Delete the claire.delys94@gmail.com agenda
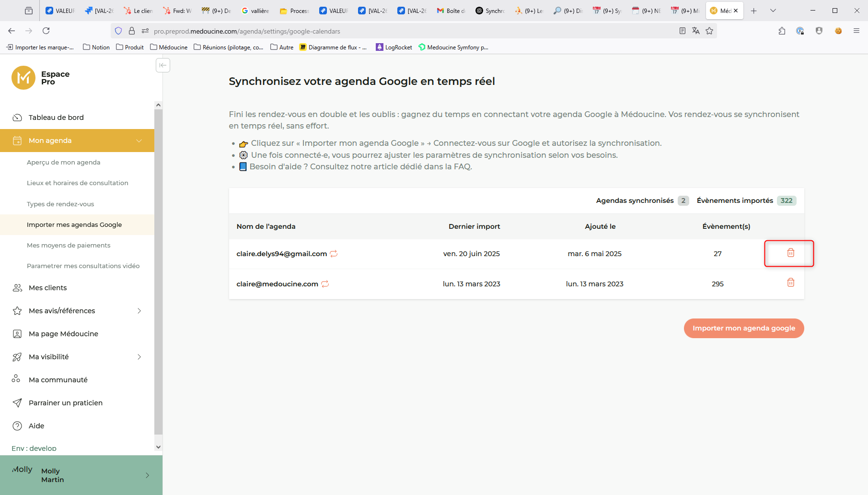Image resolution: width=868 pixels, height=495 pixels. (x=790, y=253)
